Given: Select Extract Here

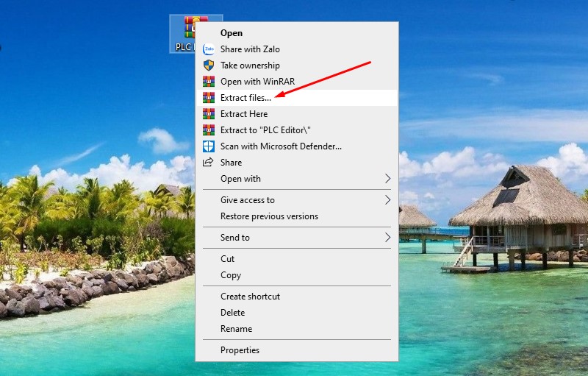Looking at the screenshot, I should tap(297, 114).
